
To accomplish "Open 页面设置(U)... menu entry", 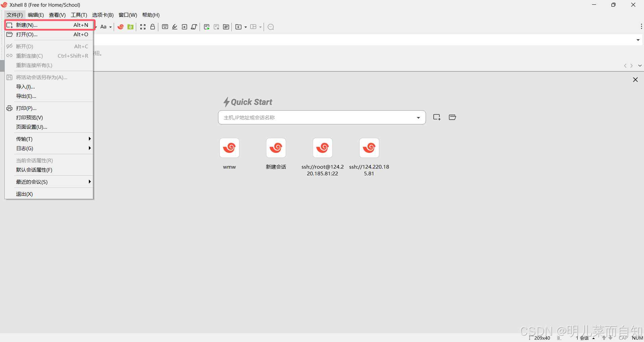I will 49,127.
